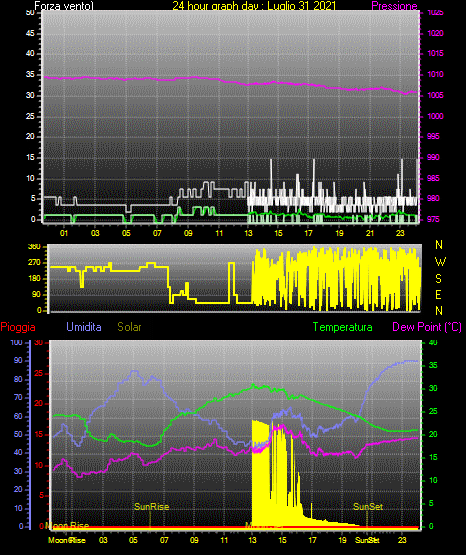Click pressure axis value '995'

pos(433,136)
